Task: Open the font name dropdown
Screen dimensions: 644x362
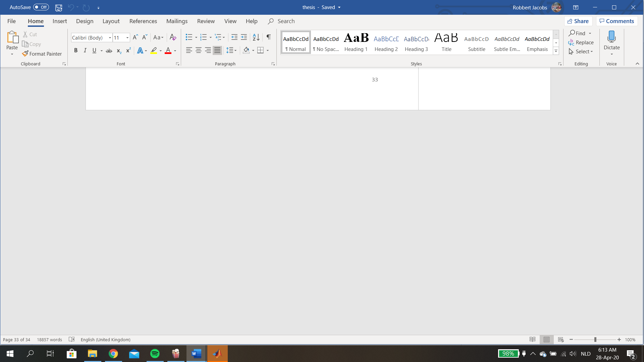Action: pos(110,38)
